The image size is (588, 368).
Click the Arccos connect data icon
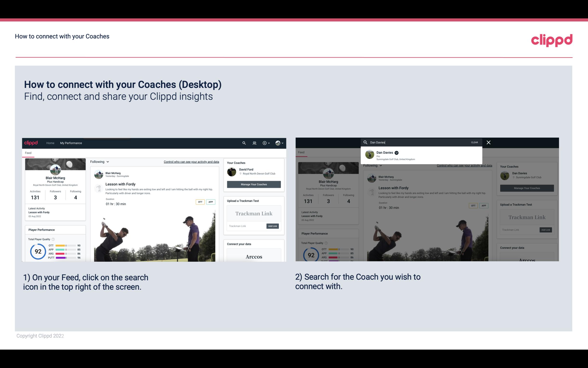pos(254,256)
